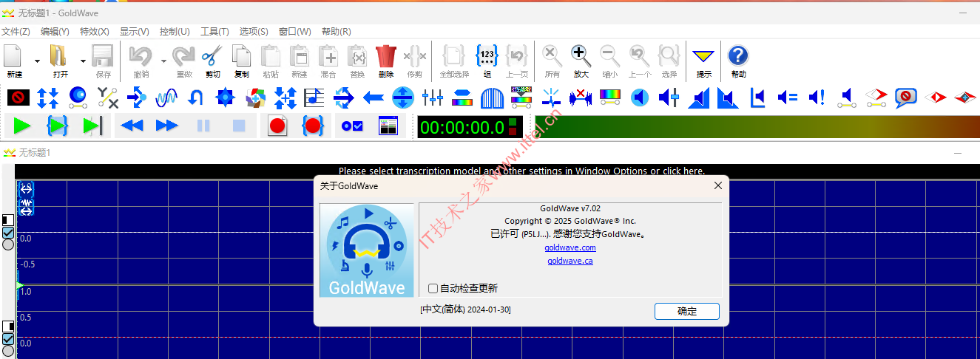Open the 帮助(R) menu
The height and width of the screenshot is (359, 980).
[337, 32]
